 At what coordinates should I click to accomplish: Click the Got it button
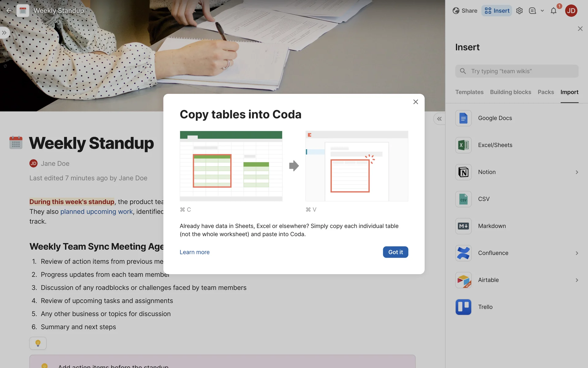pyautogui.click(x=395, y=252)
